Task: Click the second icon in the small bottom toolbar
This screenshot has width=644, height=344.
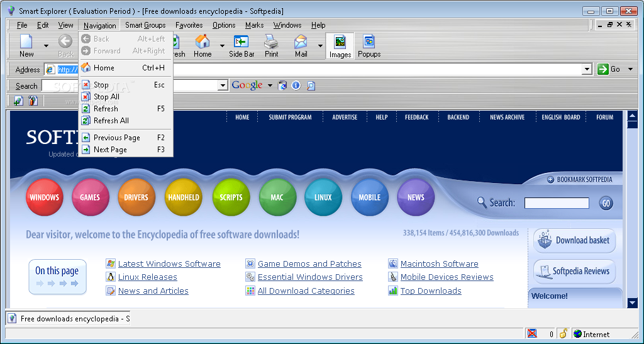Action: click(x=33, y=100)
